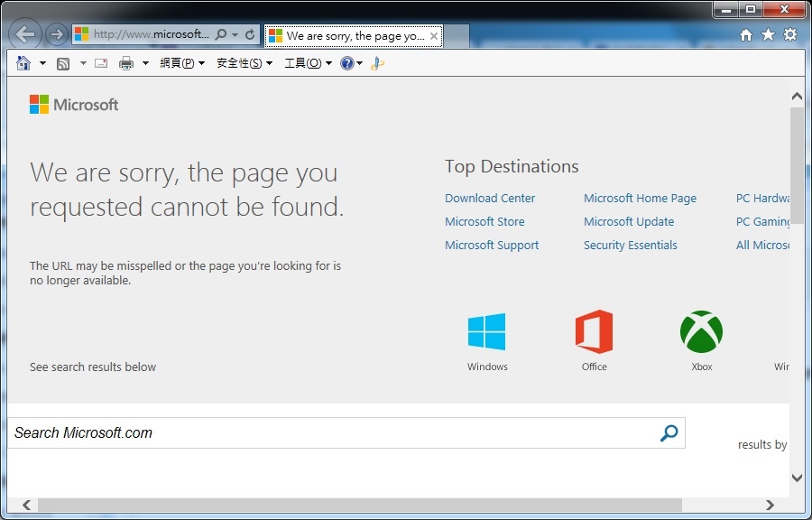812x520 pixels.
Task: Click the new tab button beside the tab
Action: coord(457,36)
